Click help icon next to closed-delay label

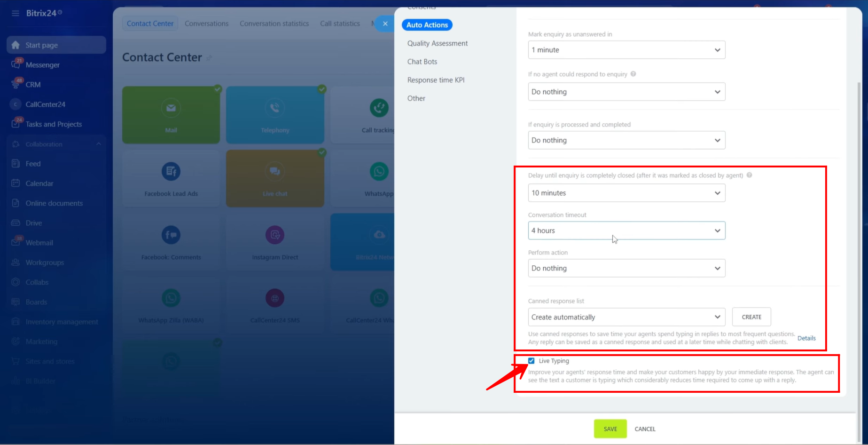tap(749, 175)
